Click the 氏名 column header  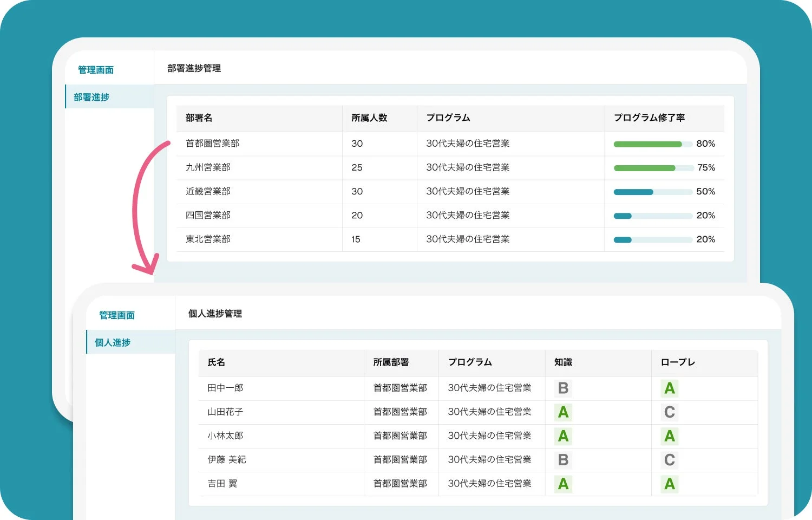pyautogui.click(x=216, y=362)
